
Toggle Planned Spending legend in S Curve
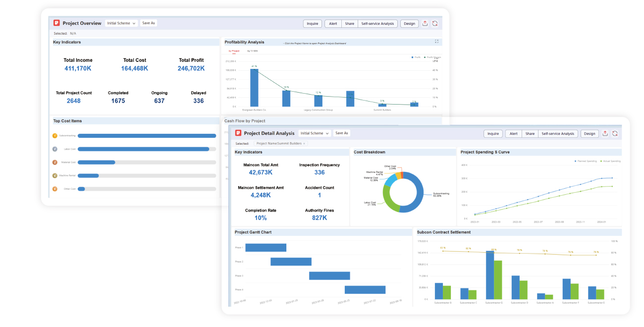[588, 161]
